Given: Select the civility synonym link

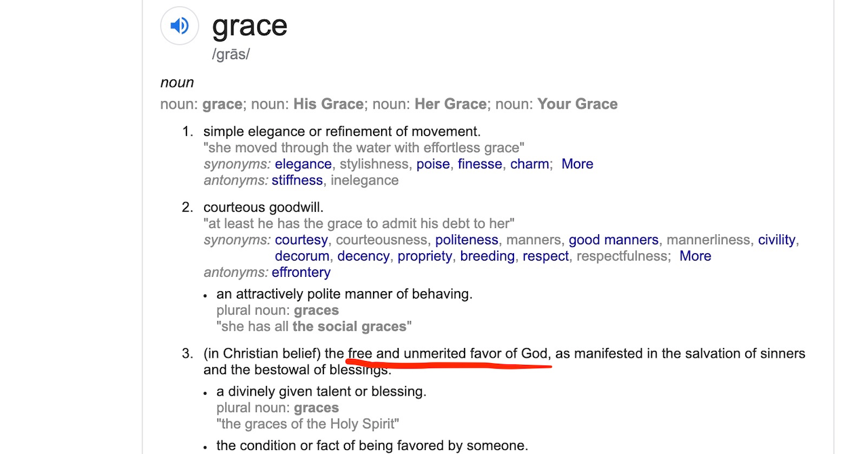Looking at the screenshot, I should pos(776,240).
